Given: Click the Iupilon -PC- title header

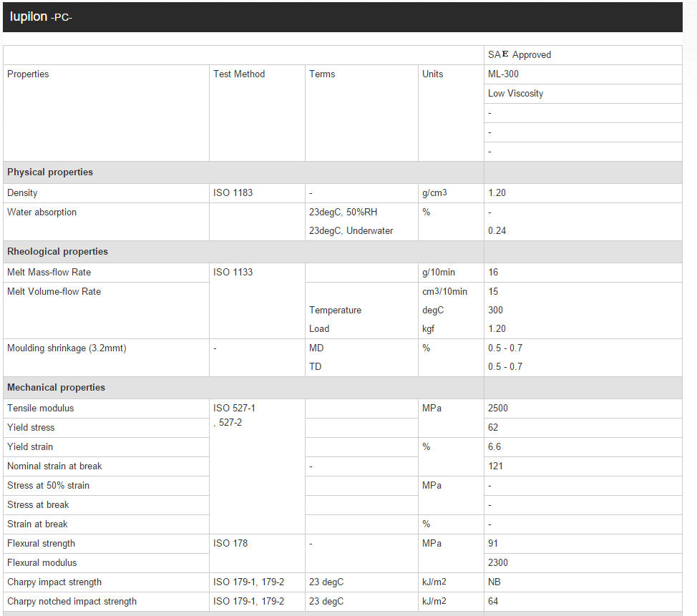Looking at the screenshot, I should tap(42, 16).
